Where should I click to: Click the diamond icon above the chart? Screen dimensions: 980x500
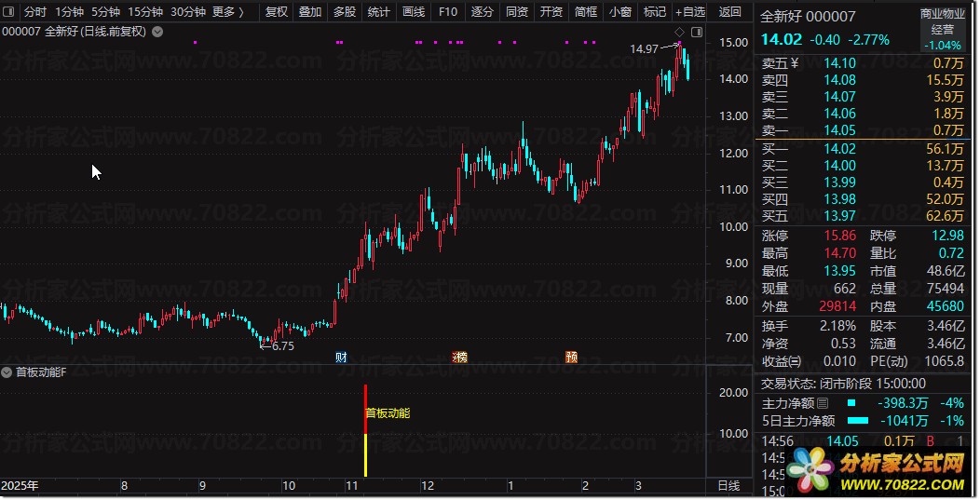click(680, 32)
